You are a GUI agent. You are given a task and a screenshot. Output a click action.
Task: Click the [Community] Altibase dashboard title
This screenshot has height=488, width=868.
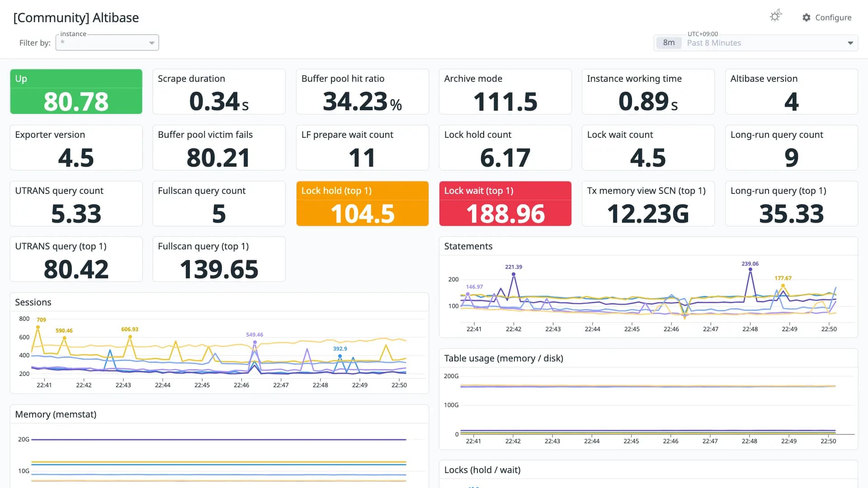pyautogui.click(x=76, y=18)
